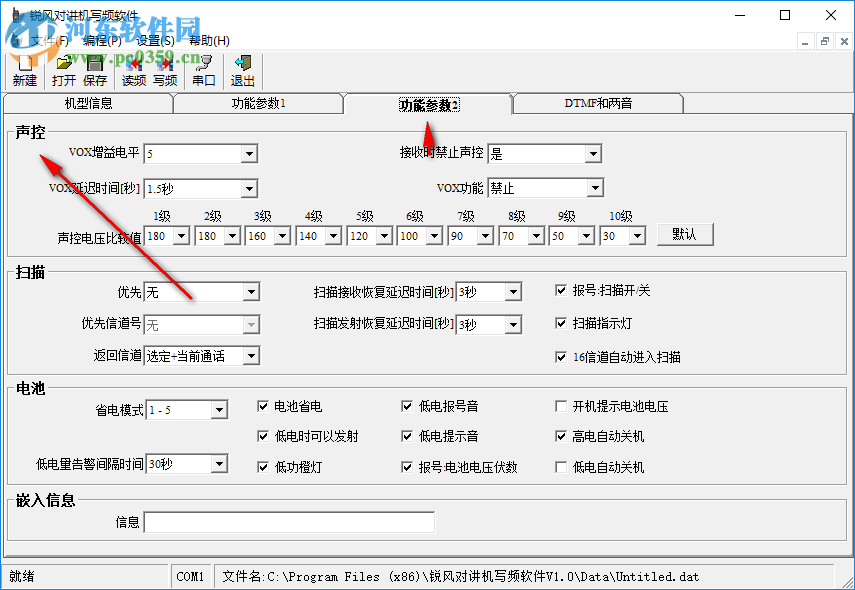
Task: Click inside the 信息 text input field
Action: tap(290, 522)
